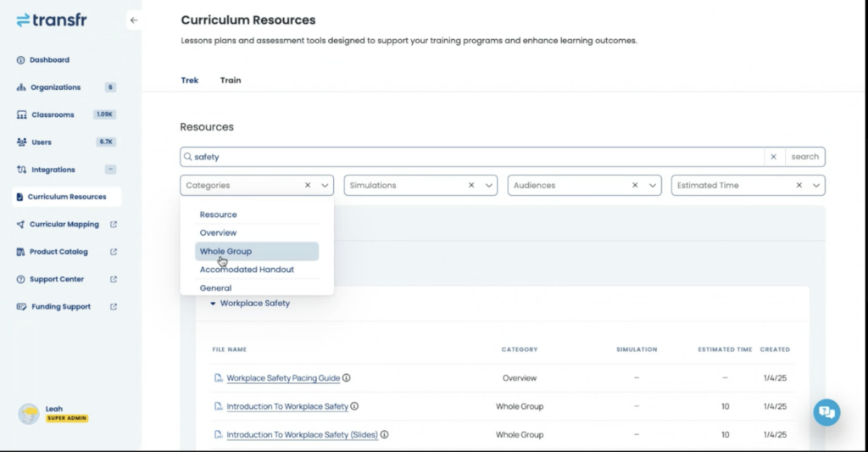
Task: Click info icon beside Workplace Safety Pacing Guide
Action: [x=347, y=378]
